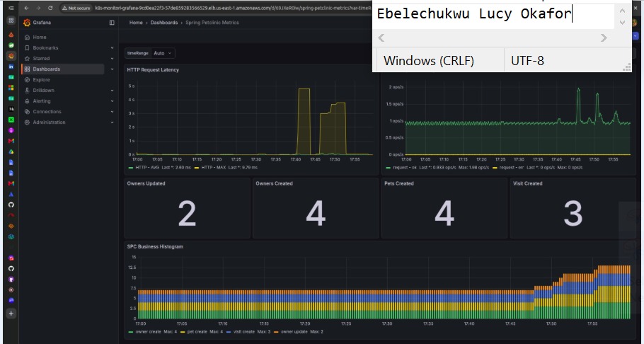Viewport: 644px width, 344px height.
Task: Click the owner create legend color swatch
Action: coord(131,332)
